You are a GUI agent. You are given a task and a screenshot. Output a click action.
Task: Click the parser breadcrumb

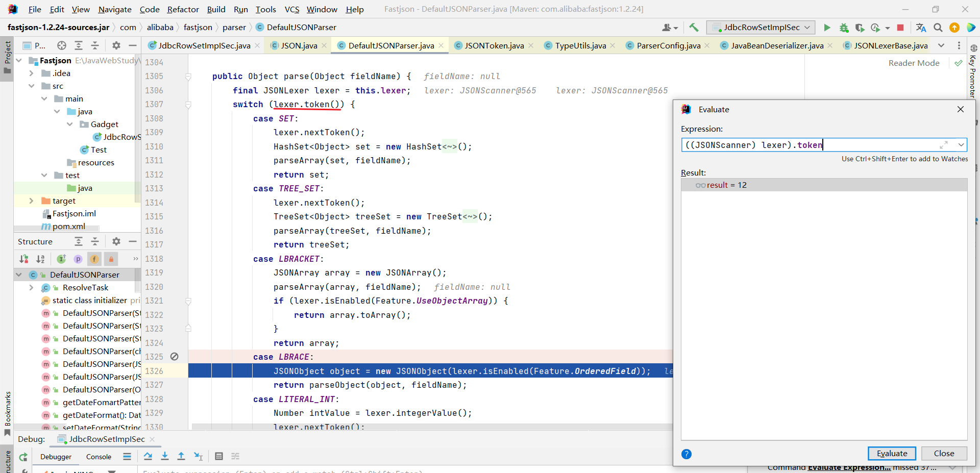pyautogui.click(x=234, y=27)
